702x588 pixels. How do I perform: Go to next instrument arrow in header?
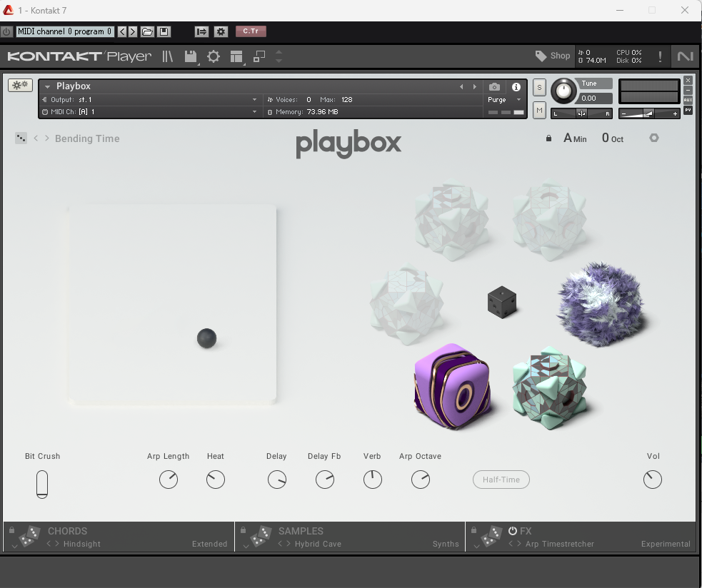click(475, 87)
